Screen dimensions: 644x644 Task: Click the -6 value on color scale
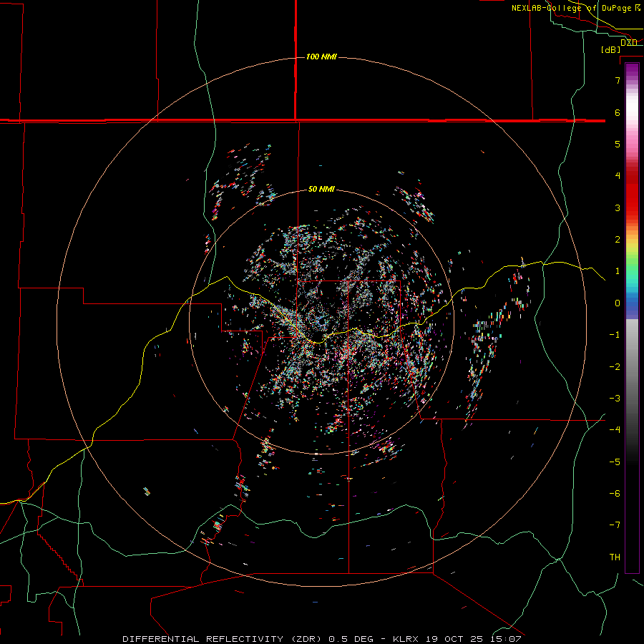pyautogui.click(x=615, y=494)
